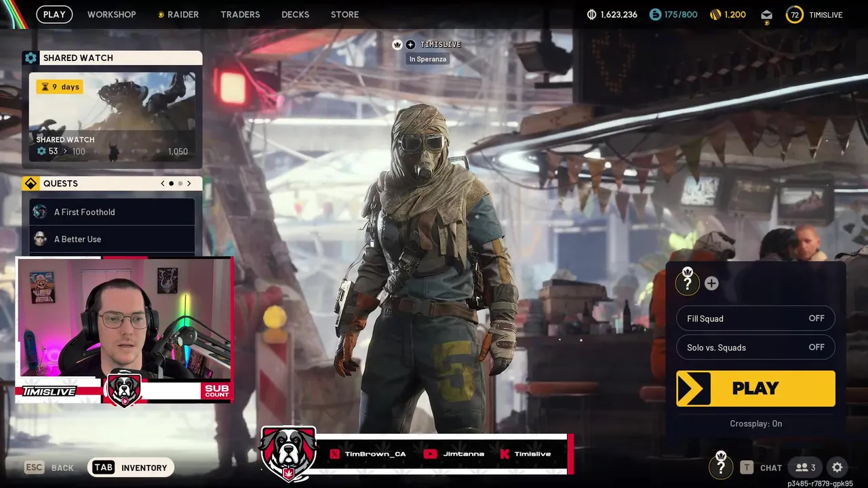
Task: Add a squad member with plus button
Action: (711, 283)
